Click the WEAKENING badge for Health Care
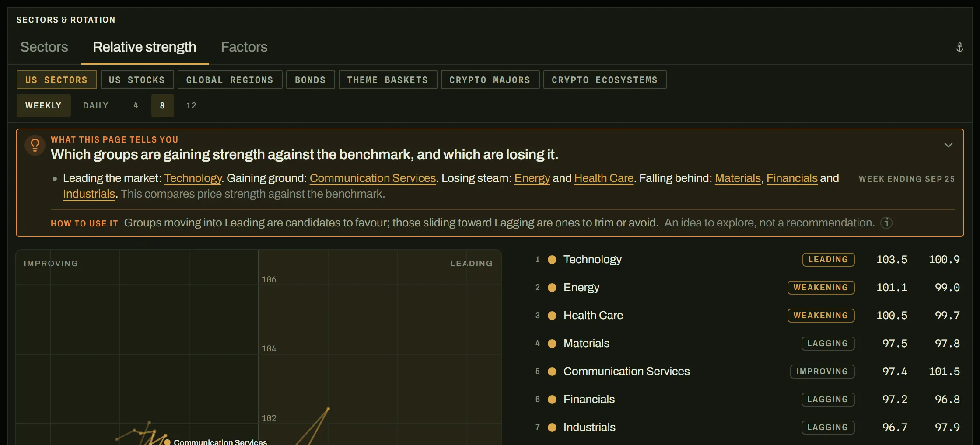 coord(821,316)
